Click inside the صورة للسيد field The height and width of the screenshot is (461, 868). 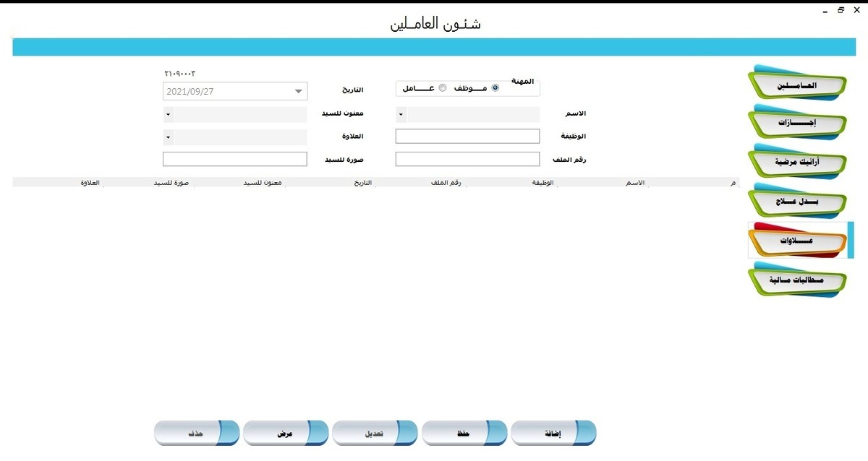(x=234, y=159)
